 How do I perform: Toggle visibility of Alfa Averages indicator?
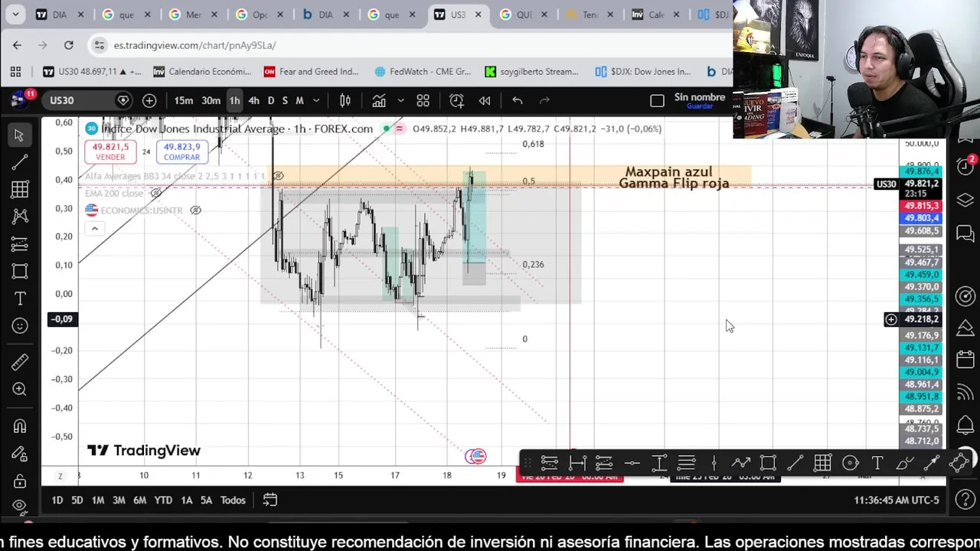pos(278,176)
